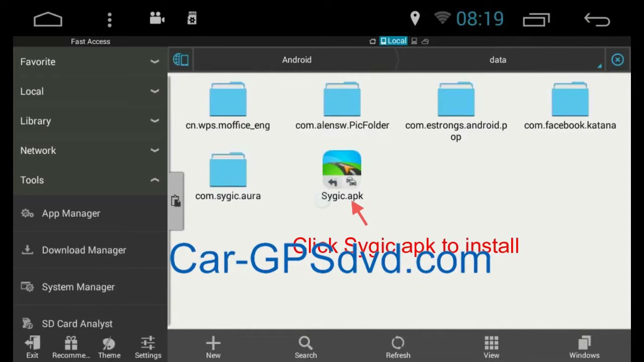Change the View layout
Image resolution: width=644 pixels, height=362 pixels.
click(492, 347)
